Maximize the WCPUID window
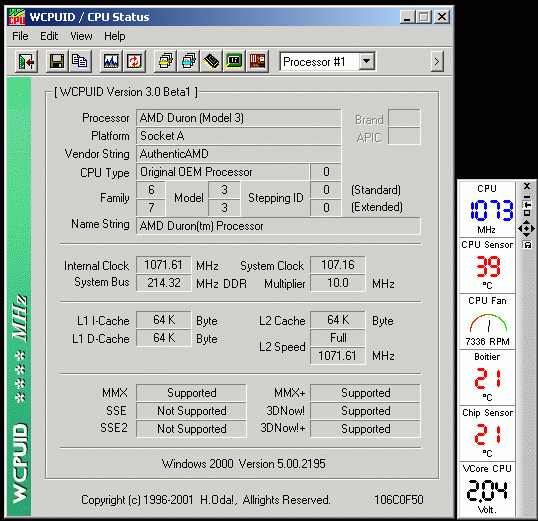The height and width of the screenshot is (521, 538). 424,17
